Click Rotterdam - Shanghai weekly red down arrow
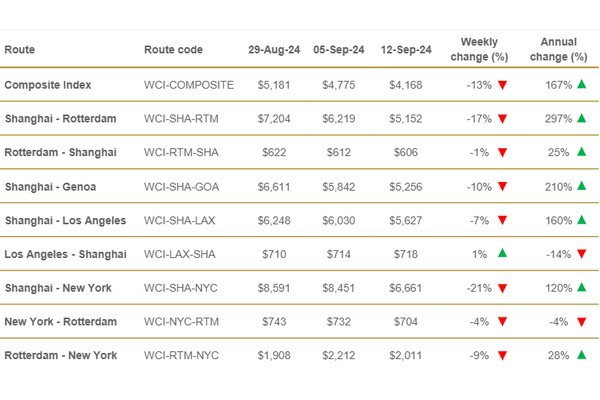The height and width of the screenshot is (400, 600). point(502,153)
